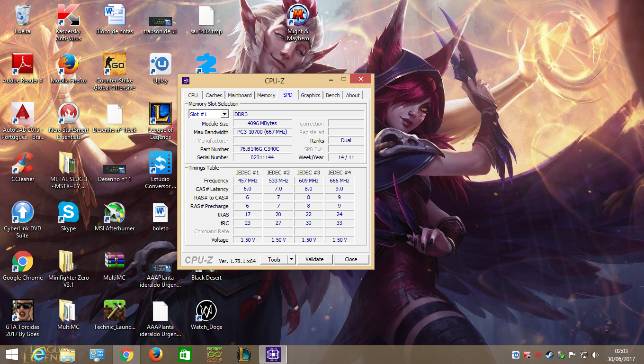Select the Technic_Launcher desktop icon

(x=114, y=315)
